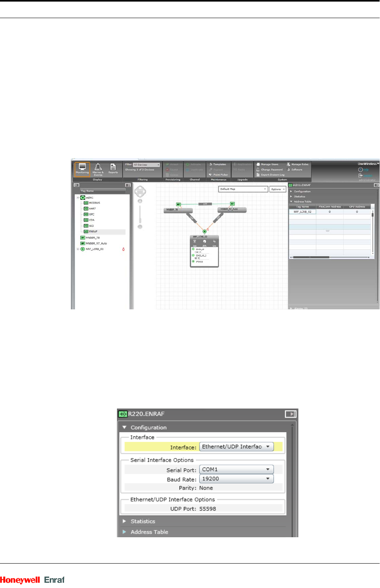
Task: Open the Serial Port COM1 dropdown
Action: (x=236, y=470)
